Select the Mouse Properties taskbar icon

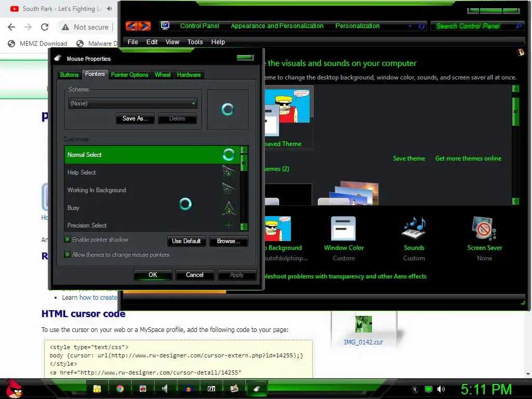pyautogui.click(x=257, y=389)
